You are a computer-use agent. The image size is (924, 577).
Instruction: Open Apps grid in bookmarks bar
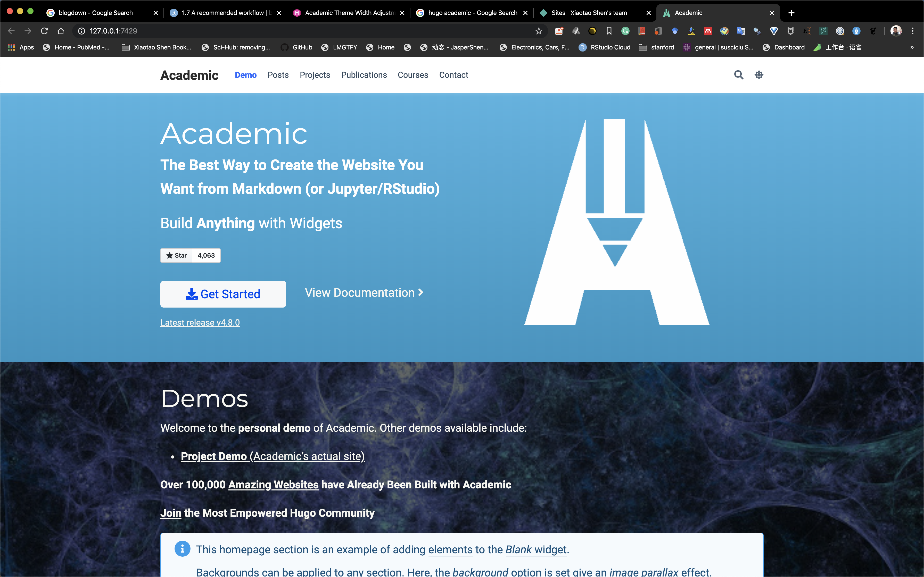point(21,47)
